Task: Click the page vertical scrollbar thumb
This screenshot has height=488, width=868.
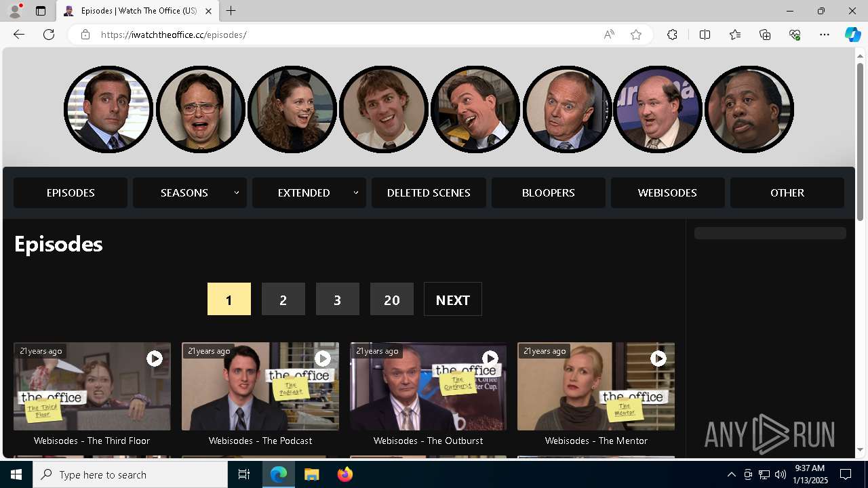Action: (x=860, y=141)
